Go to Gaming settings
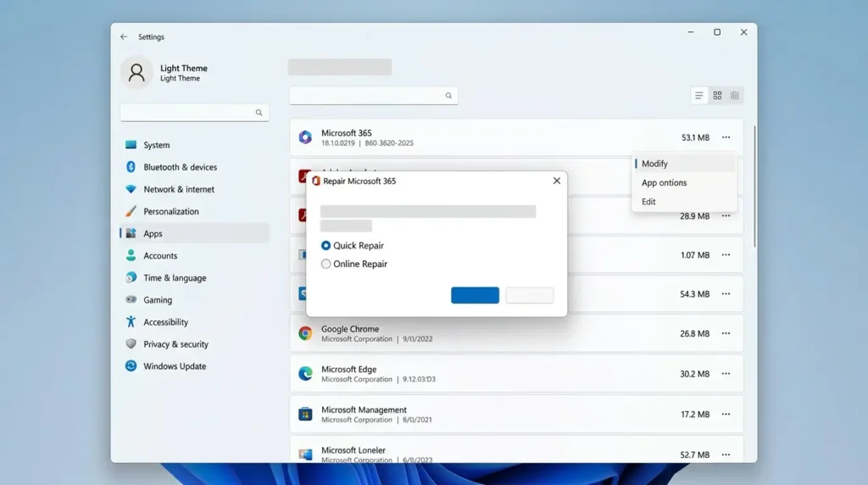 (194, 300)
